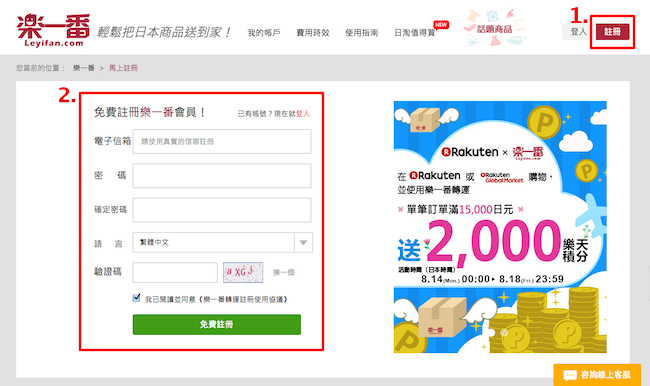Focus the 驗證碼 captcha input field
This screenshot has height=386, width=650.
pyautogui.click(x=175, y=272)
